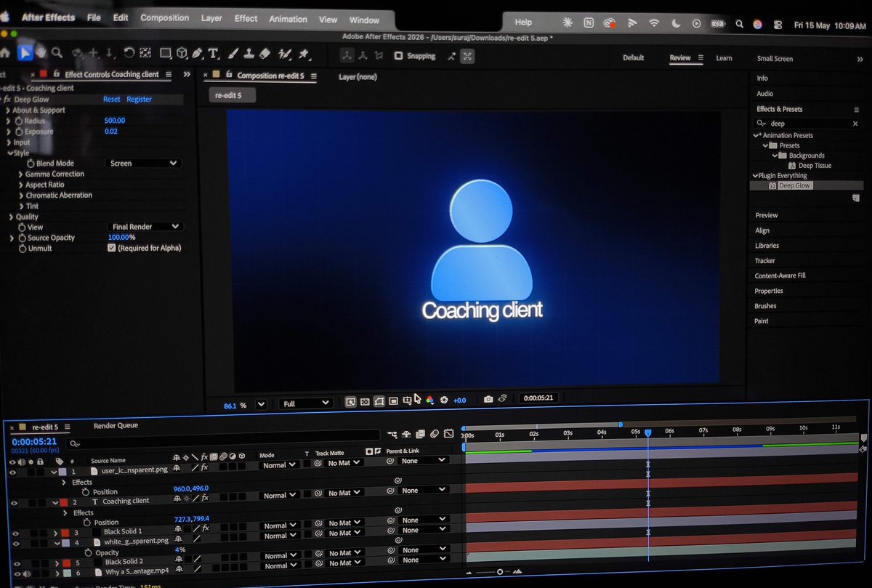
Task: Switch to the Learn workspace
Action: (724, 58)
